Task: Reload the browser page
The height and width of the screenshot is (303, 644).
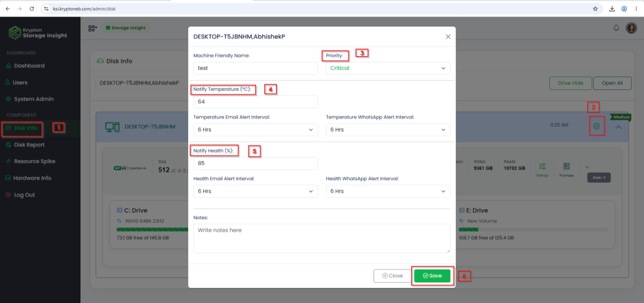Action: click(32, 8)
